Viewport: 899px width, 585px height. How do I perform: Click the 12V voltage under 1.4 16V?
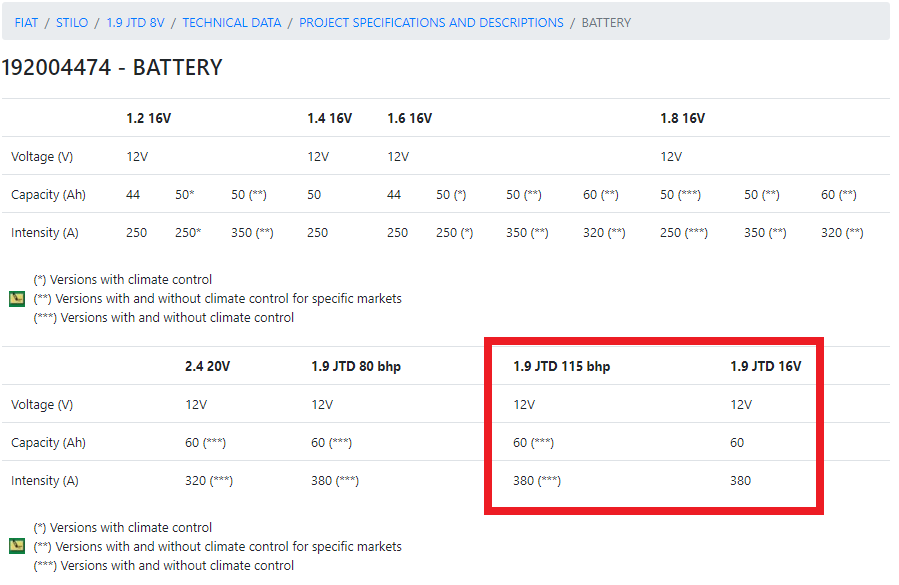coord(318,157)
